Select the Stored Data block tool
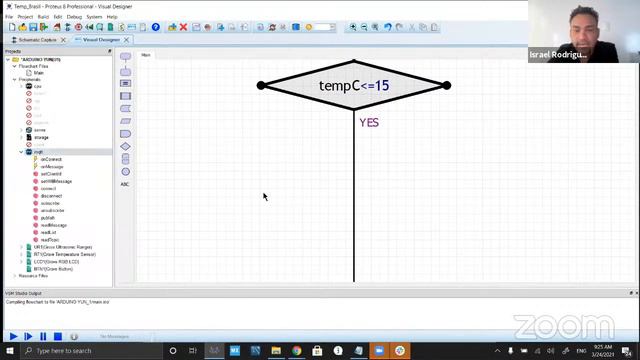The width and height of the screenshot is (640, 360). click(125, 109)
